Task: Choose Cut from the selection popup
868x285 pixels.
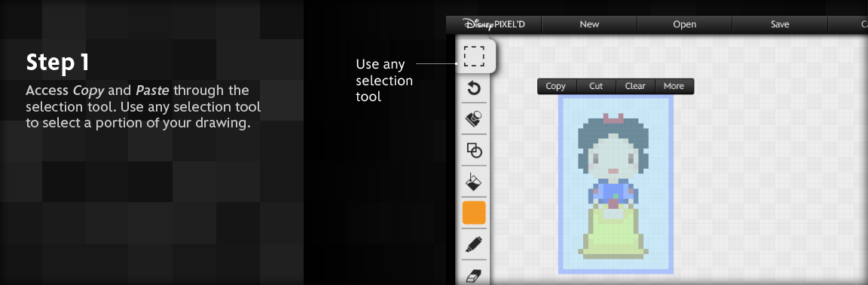Action: coord(596,86)
